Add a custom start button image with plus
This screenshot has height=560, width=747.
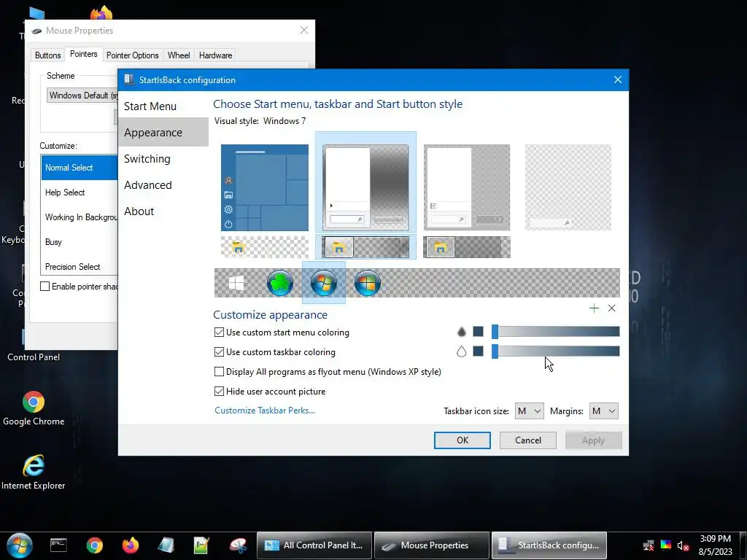point(594,308)
